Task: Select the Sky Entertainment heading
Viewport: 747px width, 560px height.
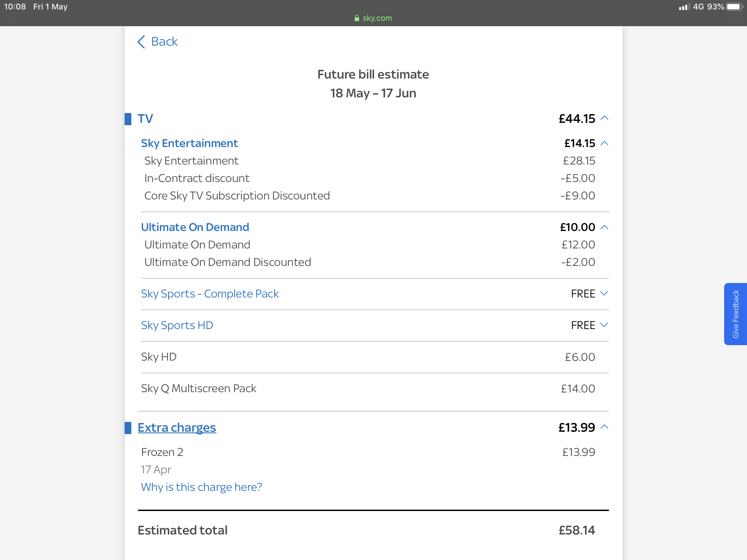Action: tap(189, 143)
